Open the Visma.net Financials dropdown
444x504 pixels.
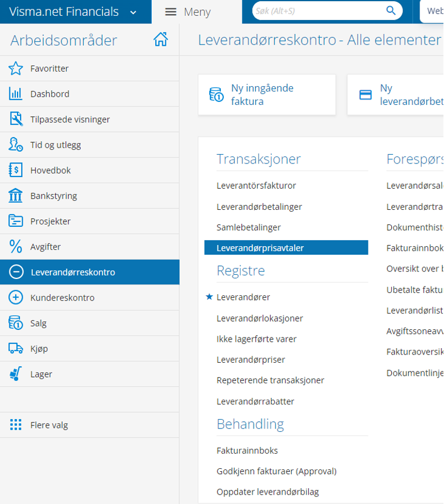point(133,12)
